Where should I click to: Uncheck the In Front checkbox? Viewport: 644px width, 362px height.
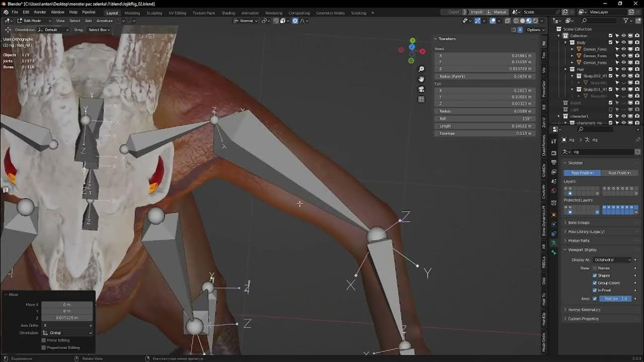[595, 290]
